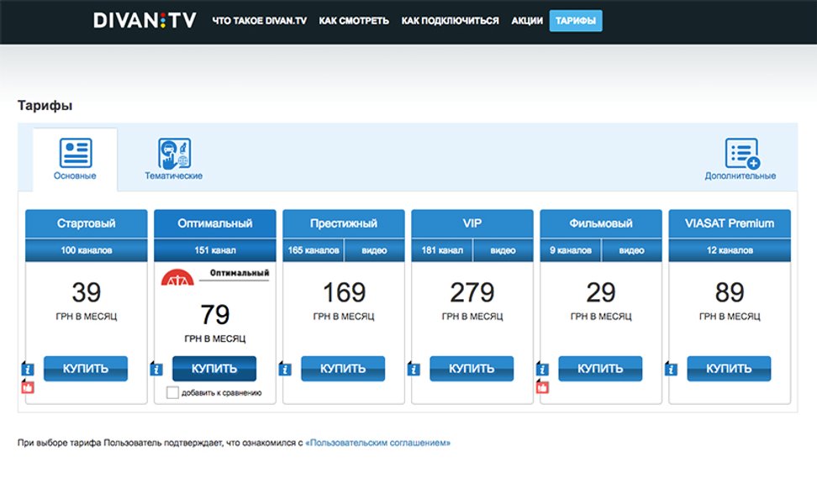Click the info icon on Стартовый plan

click(x=26, y=369)
